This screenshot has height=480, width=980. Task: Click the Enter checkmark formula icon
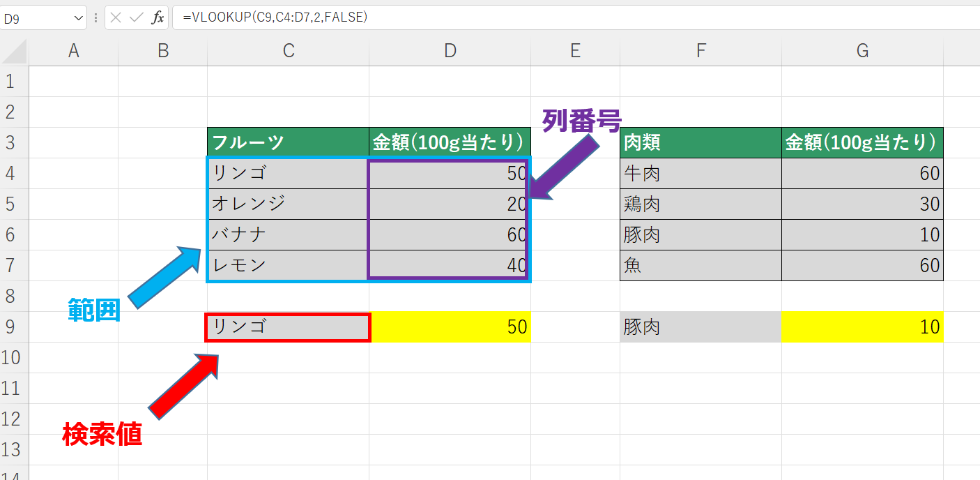137,18
